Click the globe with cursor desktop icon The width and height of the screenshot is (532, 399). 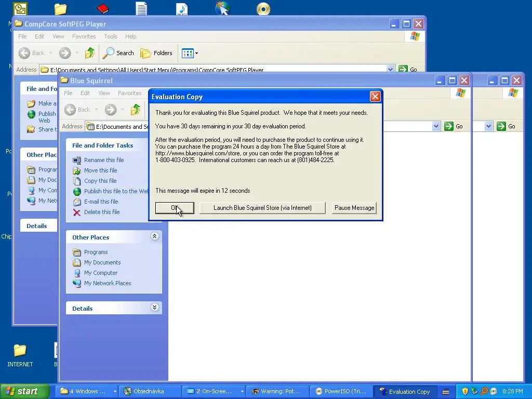pos(222,8)
